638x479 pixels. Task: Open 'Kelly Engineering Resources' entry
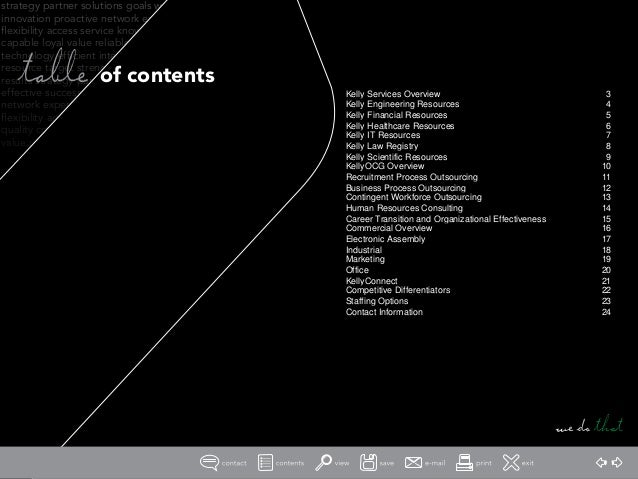pos(402,104)
